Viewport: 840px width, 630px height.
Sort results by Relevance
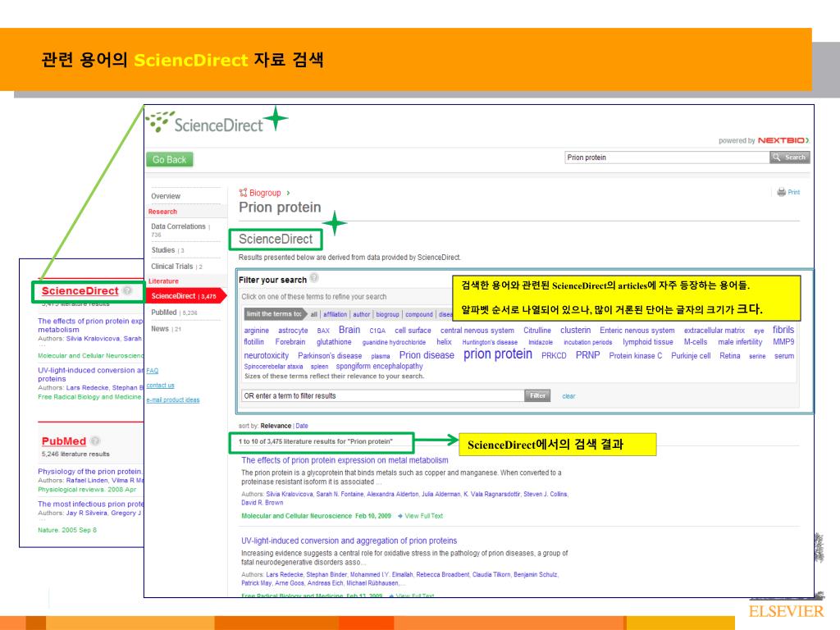coord(276,426)
